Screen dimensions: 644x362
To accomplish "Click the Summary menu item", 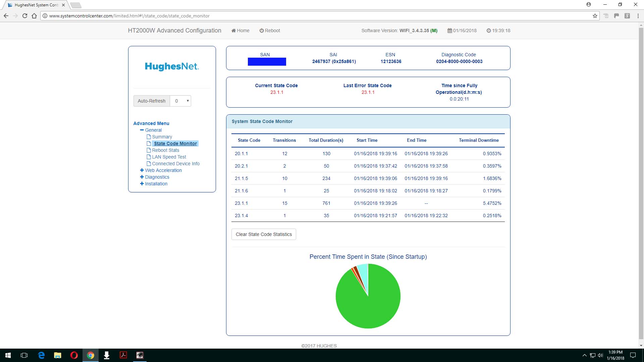I will coord(161,136).
